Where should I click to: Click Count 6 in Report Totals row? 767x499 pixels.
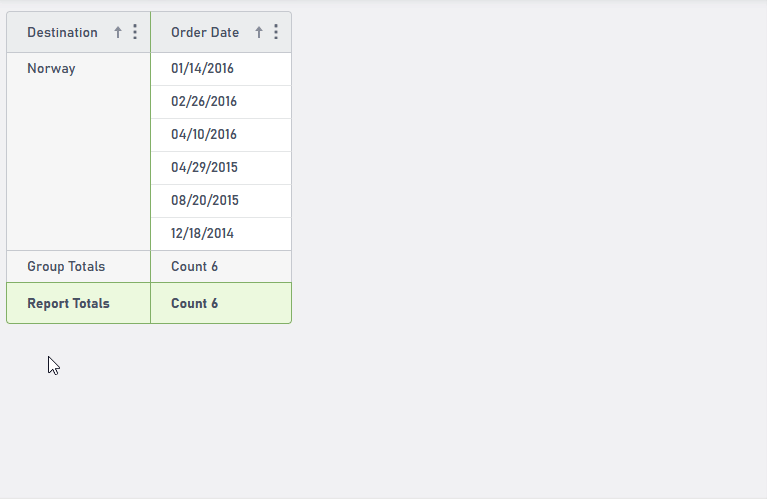pyautogui.click(x=194, y=304)
